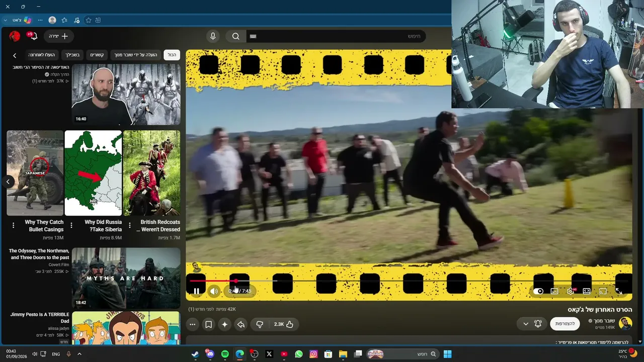Open the Edge settings and more menu

[40, 20]
